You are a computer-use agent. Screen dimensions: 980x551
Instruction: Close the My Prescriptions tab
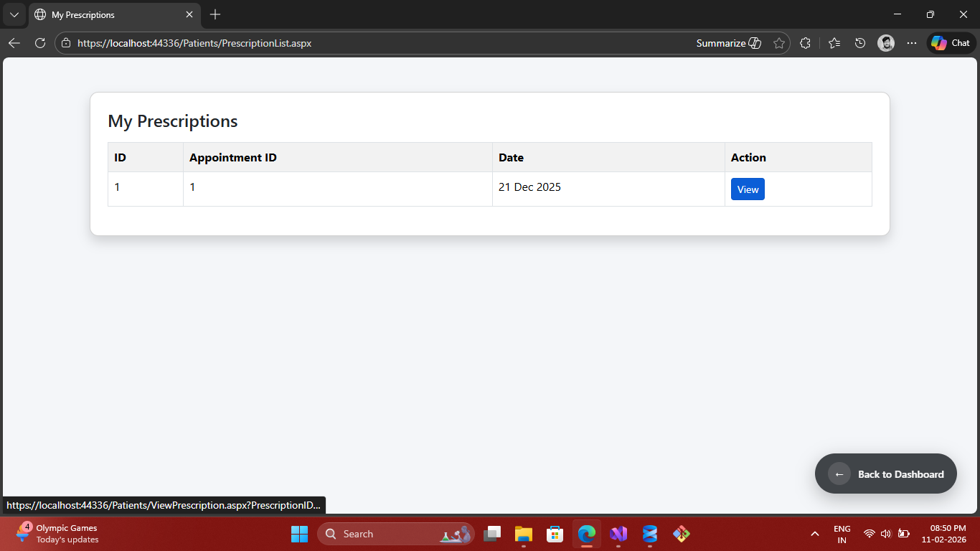(189, 14)
